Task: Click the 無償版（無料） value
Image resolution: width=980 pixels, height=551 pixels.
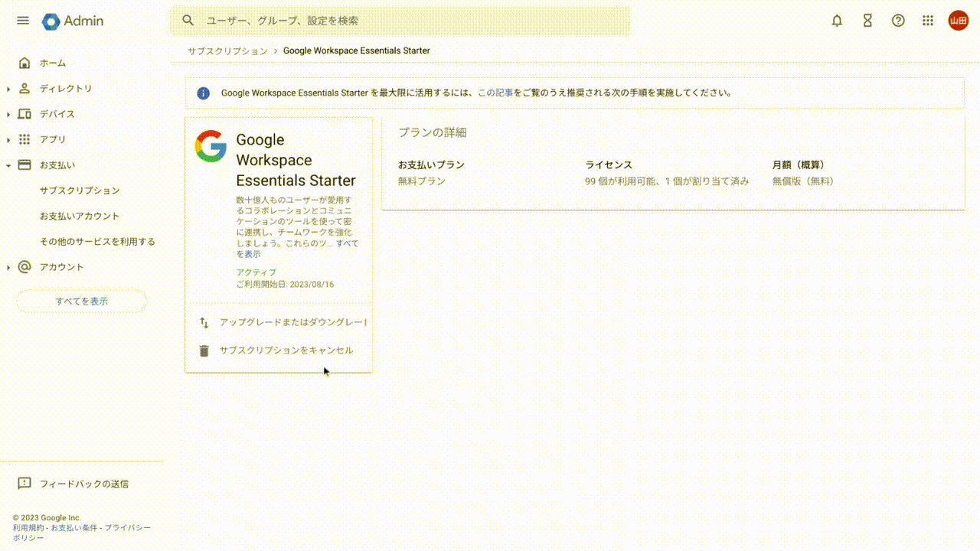Action: point(803,181)
